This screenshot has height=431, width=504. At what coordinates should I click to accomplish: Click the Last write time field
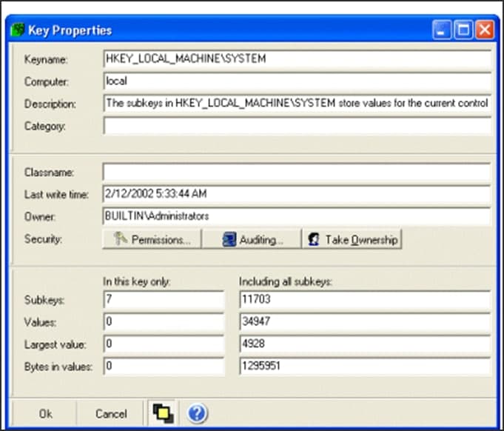[297, 195]
